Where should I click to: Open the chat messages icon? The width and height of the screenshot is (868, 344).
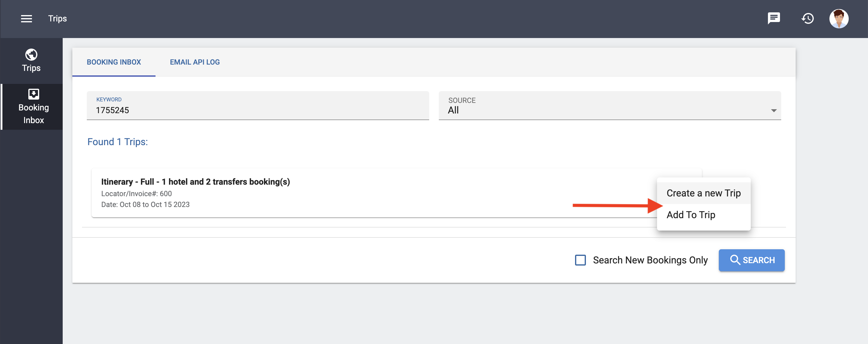click(x=774, y=18)
